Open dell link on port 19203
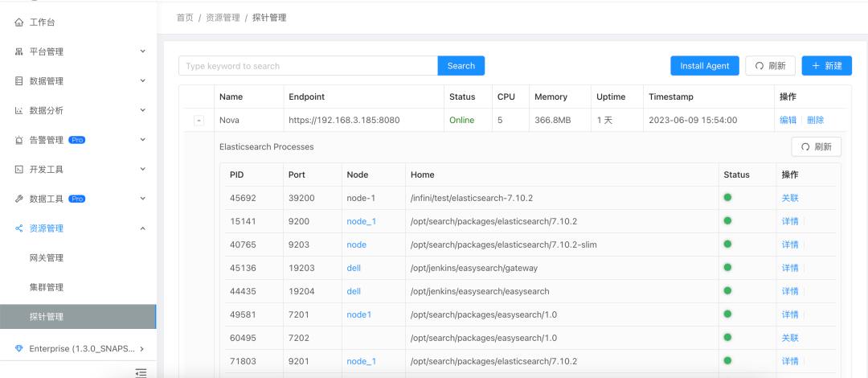 tap(354, 268)
